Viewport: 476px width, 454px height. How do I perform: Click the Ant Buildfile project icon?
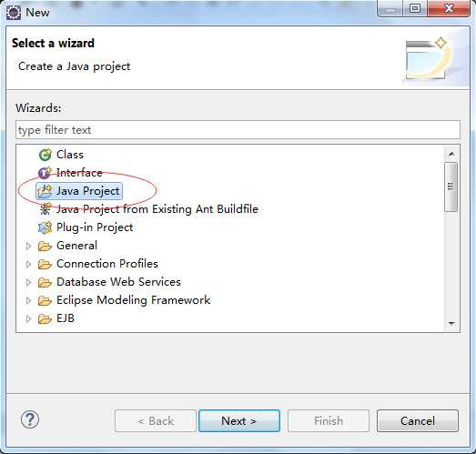[x=45, y=209]
